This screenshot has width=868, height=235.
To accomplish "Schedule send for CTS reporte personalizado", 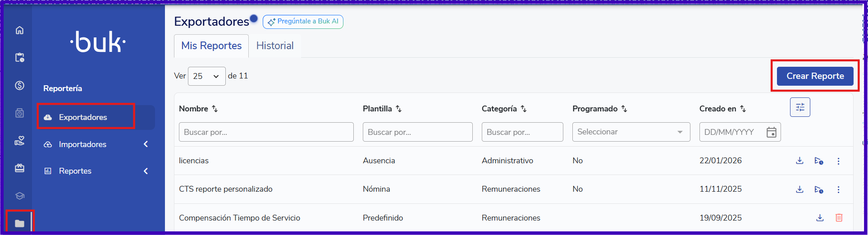I will 819,189.
